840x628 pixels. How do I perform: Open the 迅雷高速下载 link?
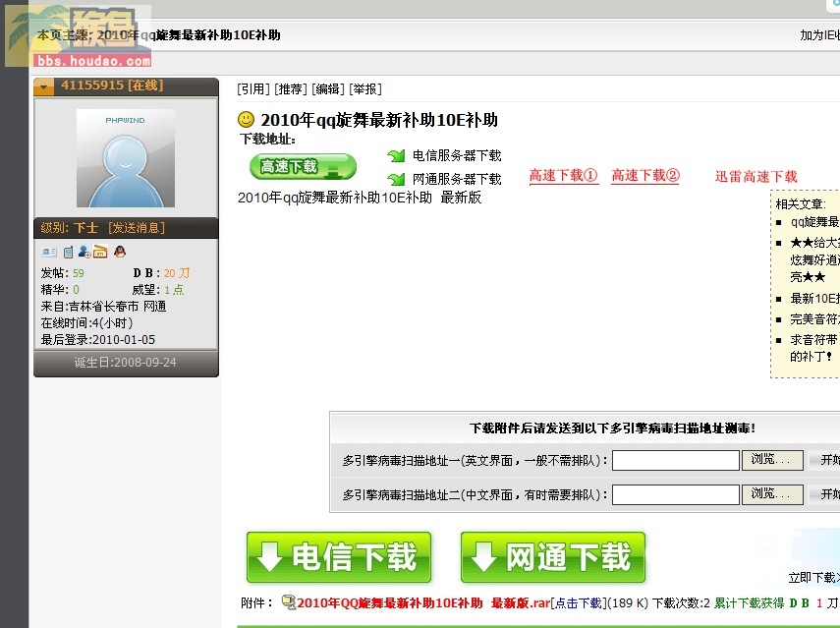pyautogui.click(x=756, y=176)
